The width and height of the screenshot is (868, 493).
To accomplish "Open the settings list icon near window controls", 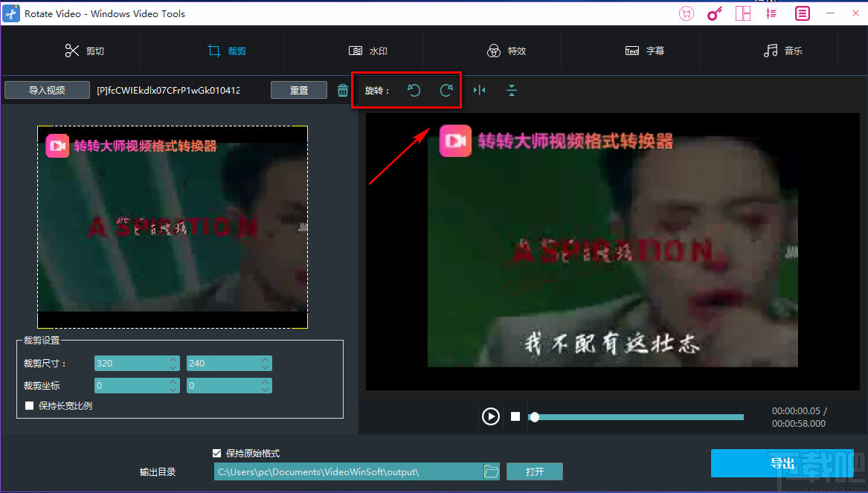I will [x=771, y=13].
